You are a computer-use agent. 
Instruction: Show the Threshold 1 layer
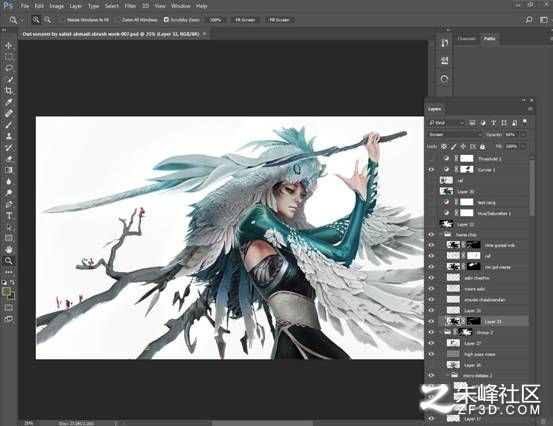tap(431, 159)
